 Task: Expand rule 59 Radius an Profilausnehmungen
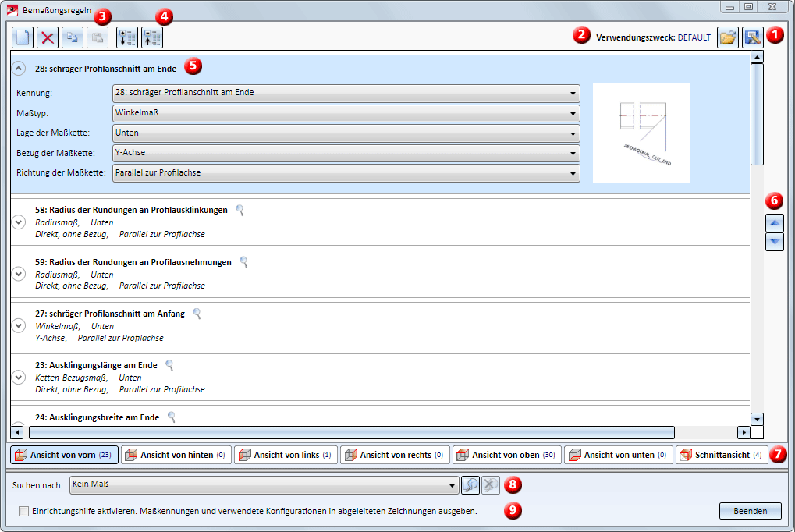[x=19, y=274]
